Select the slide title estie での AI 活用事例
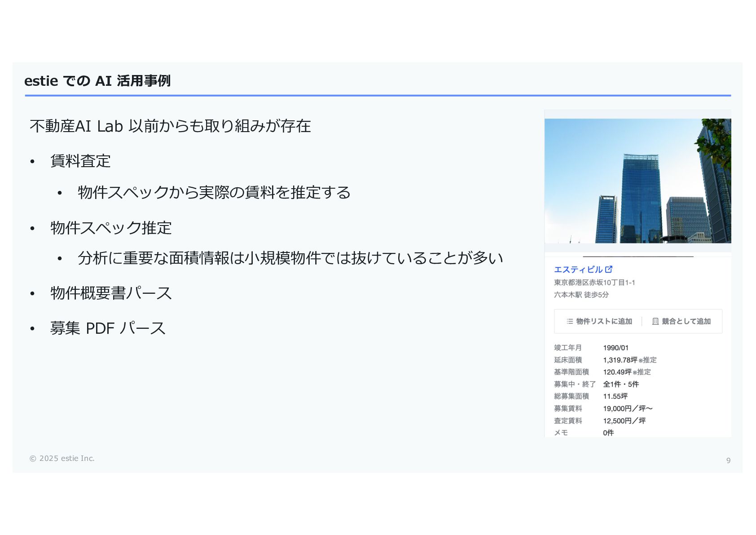 pyautogui.click(x=97, y=81)
